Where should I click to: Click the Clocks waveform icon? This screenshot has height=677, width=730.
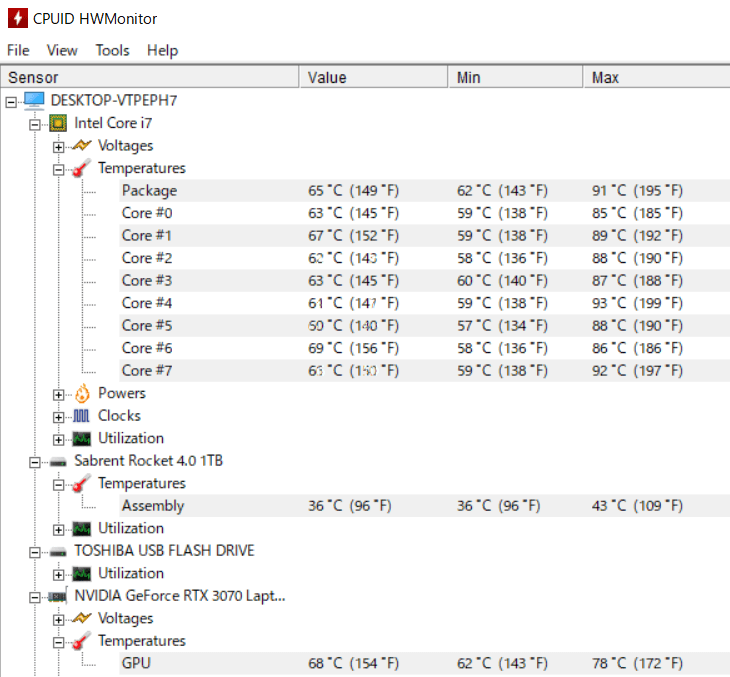point(81,416)
